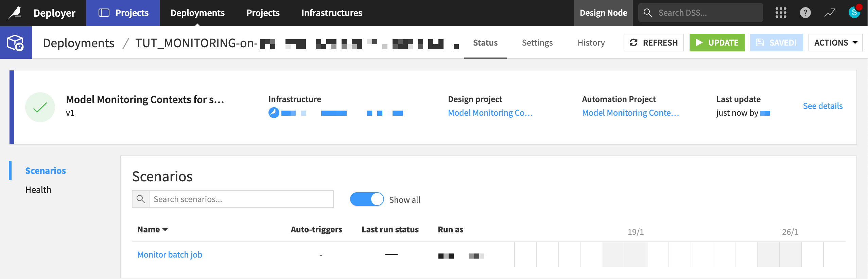Sort scenarios by Name column
Screen dimensions: 868x279
(153, 229)
